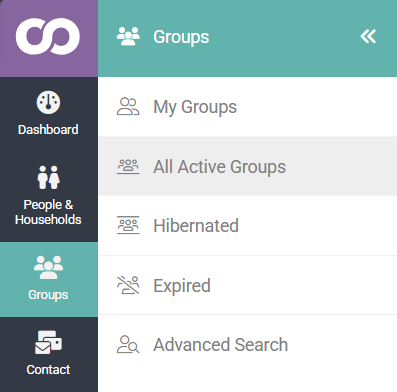Viewport: 397px width, 392px height.
Task: Click the Groups title in teal header
Action: click(181, 37)
